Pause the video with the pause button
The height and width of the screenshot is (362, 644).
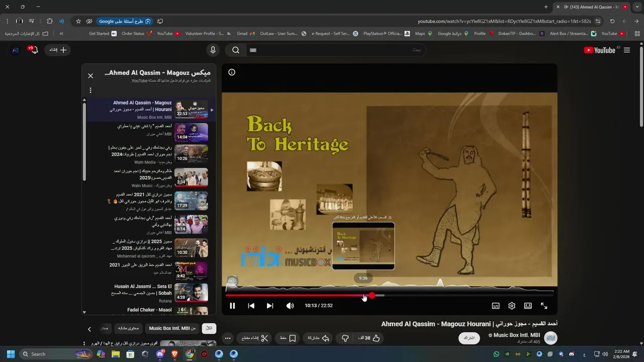(232, 306)
